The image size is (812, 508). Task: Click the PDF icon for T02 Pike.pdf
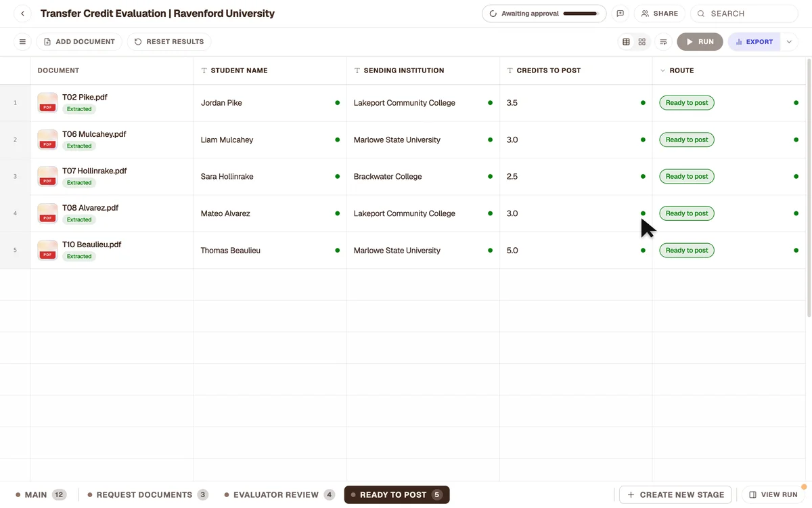[47, 103]
